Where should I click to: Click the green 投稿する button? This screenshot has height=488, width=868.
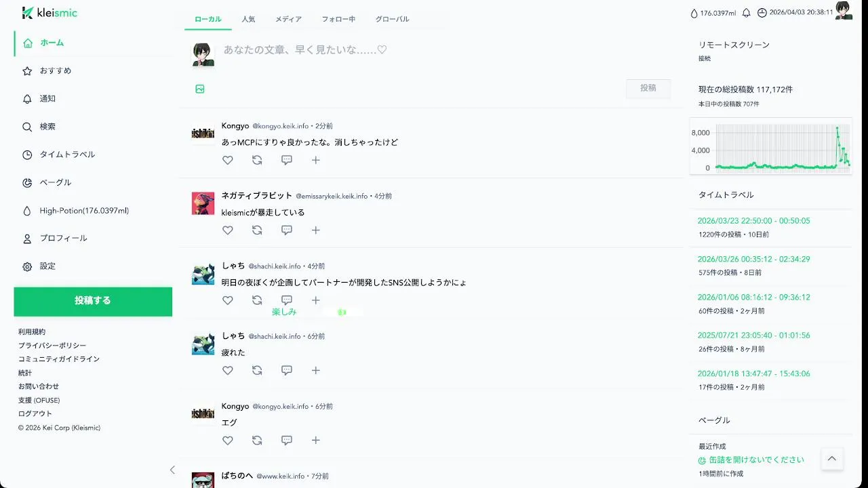click(x=93, y=301)
